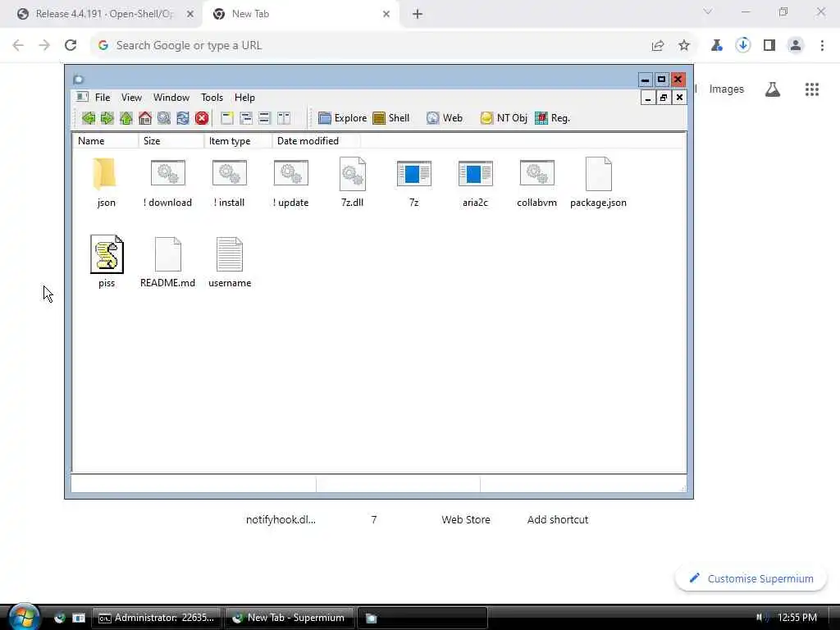The height and width of the screenshot is (630, 840).
Task: Click the tile vertically toolbar icon
Action: point(283,118)
